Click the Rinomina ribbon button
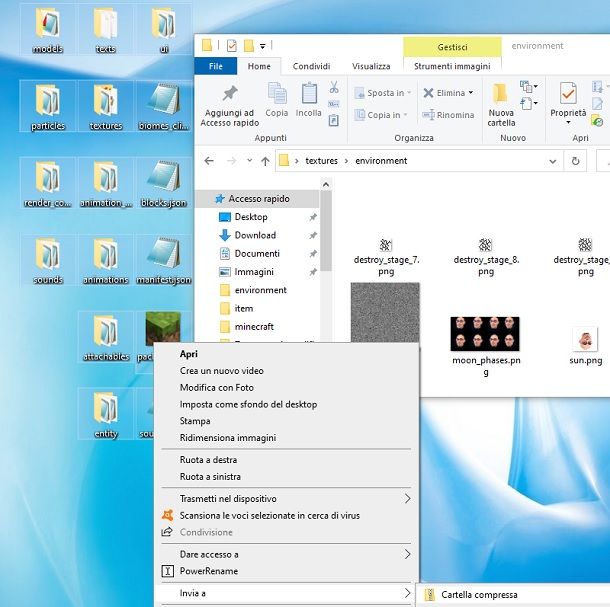 [448, 115]
